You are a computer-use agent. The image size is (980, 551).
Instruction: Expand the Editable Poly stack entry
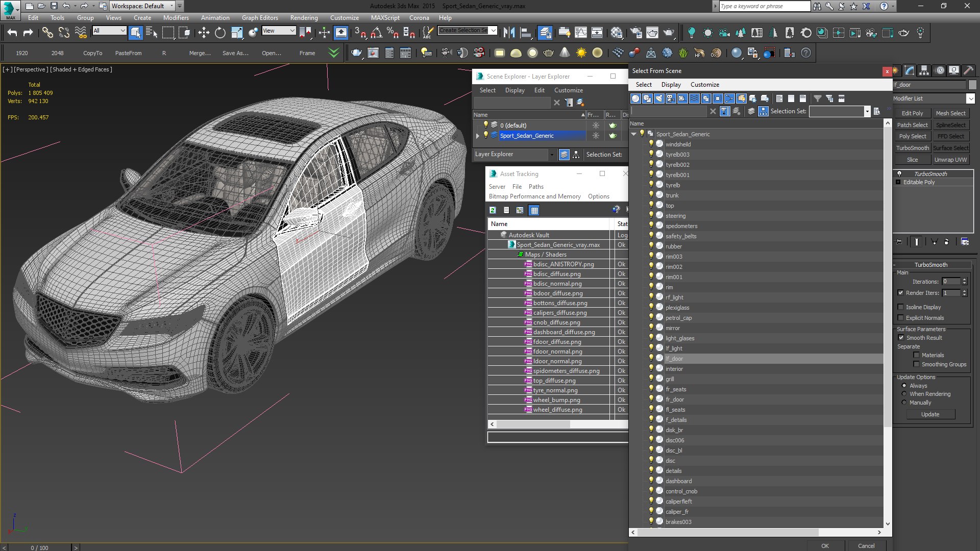click(898, 182)
